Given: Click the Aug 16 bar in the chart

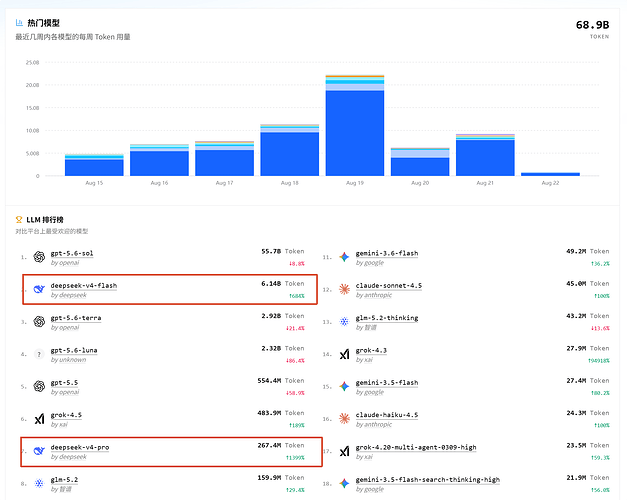Looking at the screenshot, I should point(160,160).
